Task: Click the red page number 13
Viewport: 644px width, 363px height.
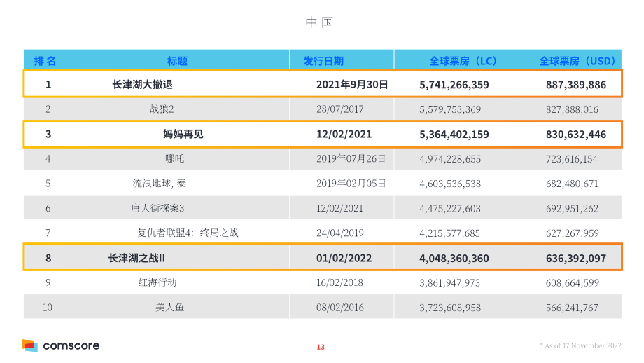Action: pyautogui.click(x=321, y=347)
